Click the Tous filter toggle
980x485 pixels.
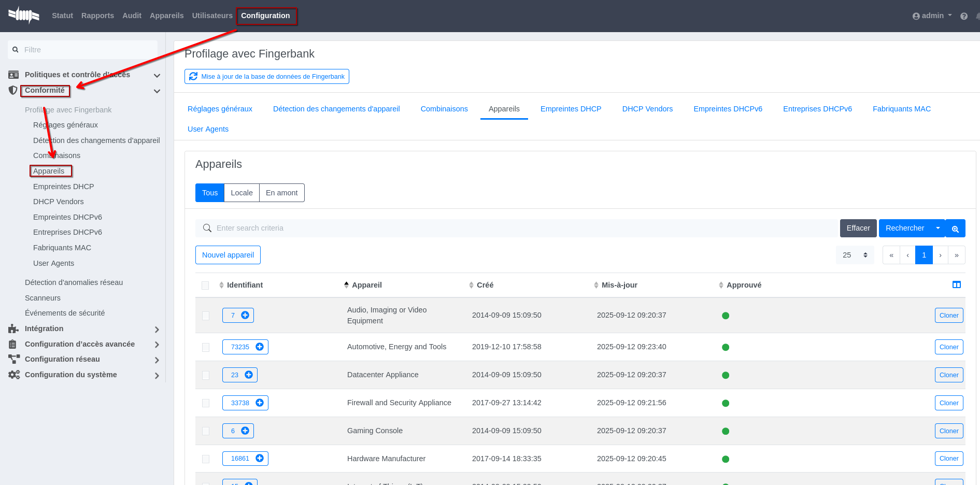pyautogui.click(x=210, y=193)
